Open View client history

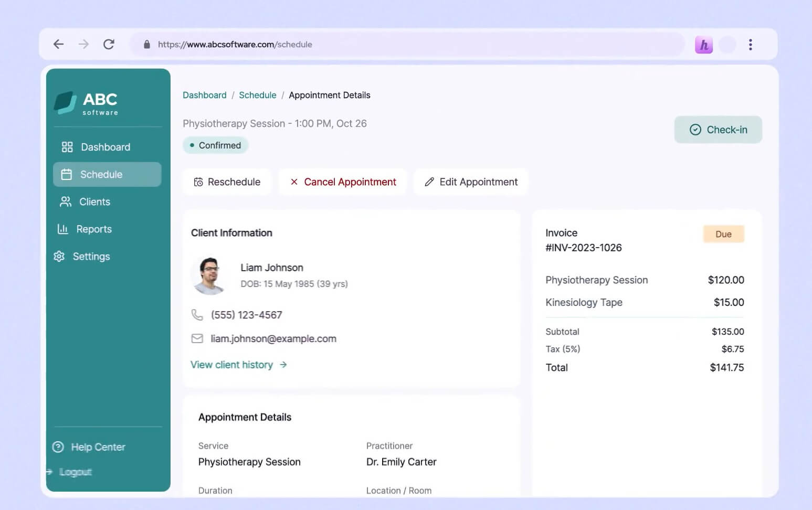click(232, 364)
